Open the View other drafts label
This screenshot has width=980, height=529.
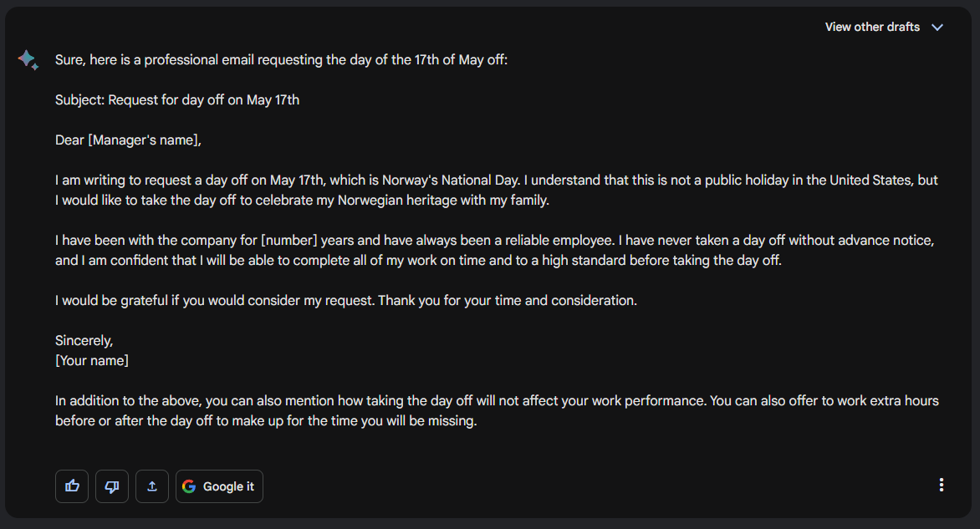[872, 28]
